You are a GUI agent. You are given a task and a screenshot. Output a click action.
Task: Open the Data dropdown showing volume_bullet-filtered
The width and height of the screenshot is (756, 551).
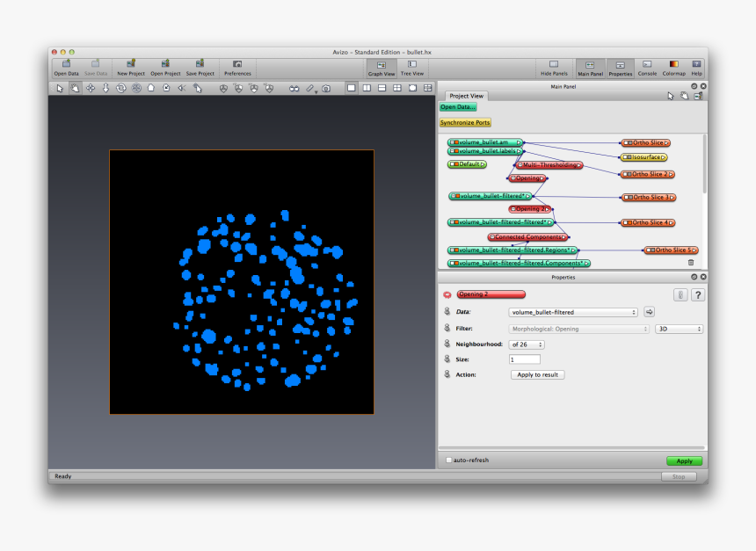coord(573,312)
